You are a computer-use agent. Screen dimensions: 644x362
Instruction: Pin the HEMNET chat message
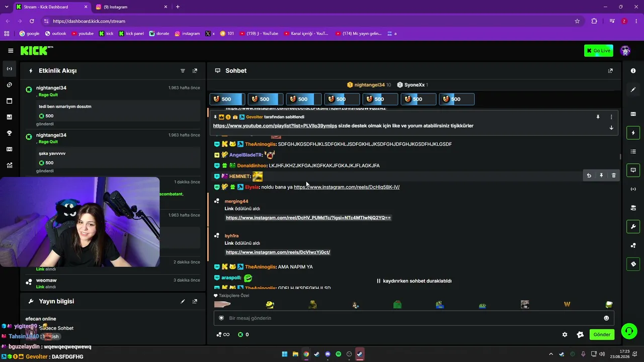point(601,175)
